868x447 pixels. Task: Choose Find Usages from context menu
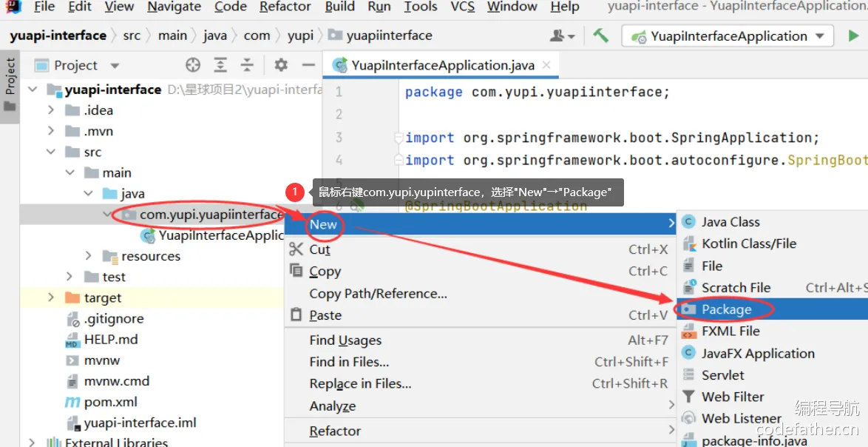click(x=481, y=340)
